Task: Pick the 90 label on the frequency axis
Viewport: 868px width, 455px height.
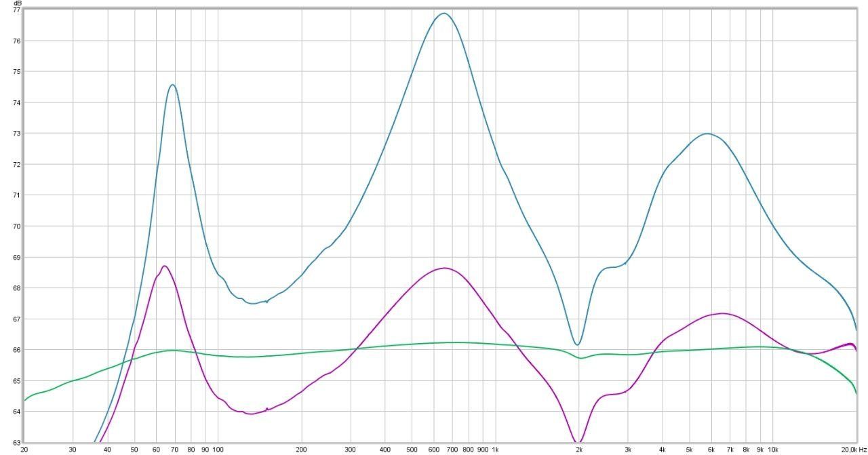Action: tap(205, 450)
